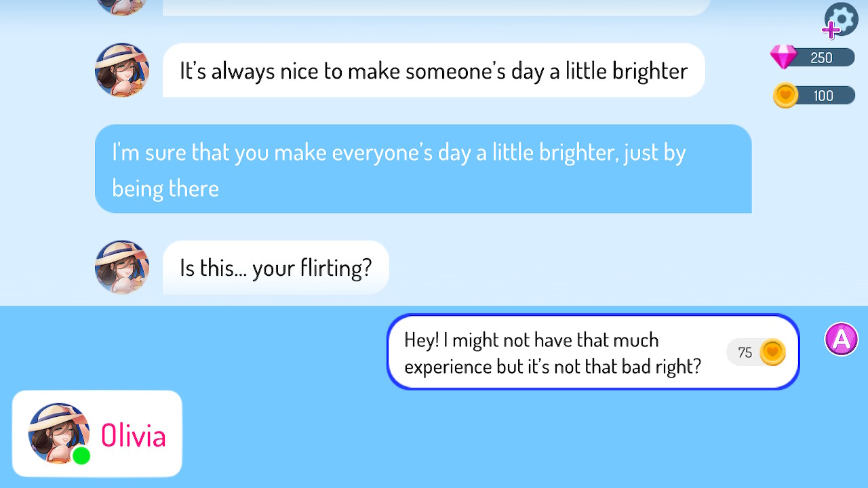
Task: Click the "It's always nice to make" bubble
Action: click(x=434, y=70)
